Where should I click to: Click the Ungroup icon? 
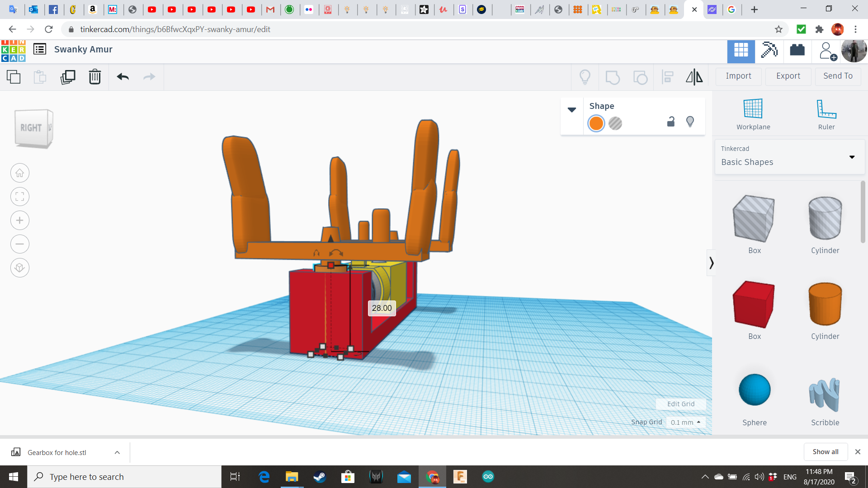tap(640, 77)
